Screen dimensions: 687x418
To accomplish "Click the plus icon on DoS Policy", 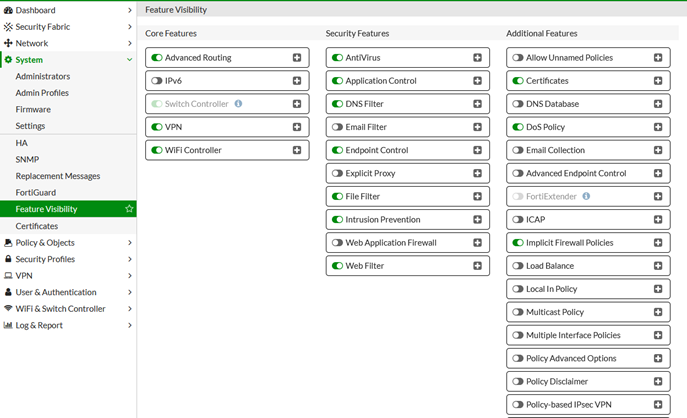I will (x=658, y=127).
